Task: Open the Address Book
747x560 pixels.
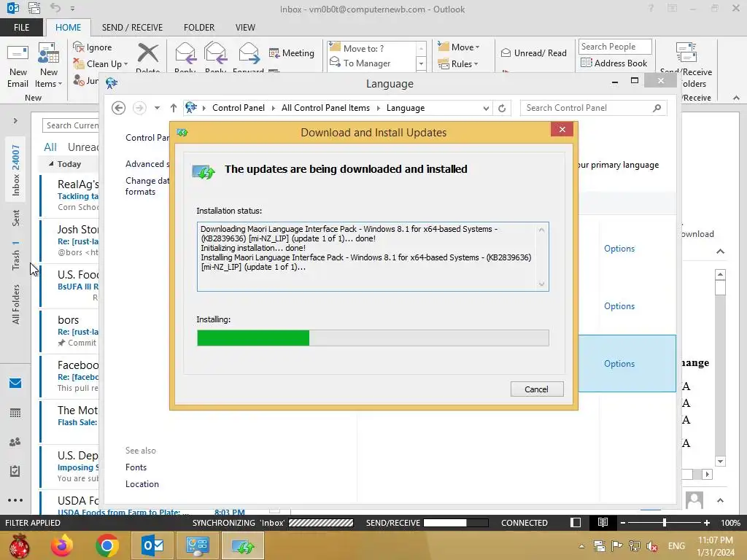Action: click(614, 63)
